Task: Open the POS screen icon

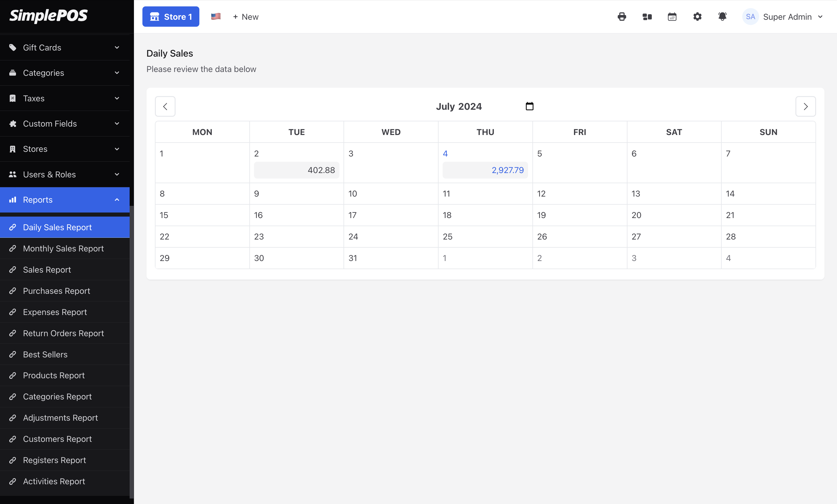Action: (x=647, y=17)
